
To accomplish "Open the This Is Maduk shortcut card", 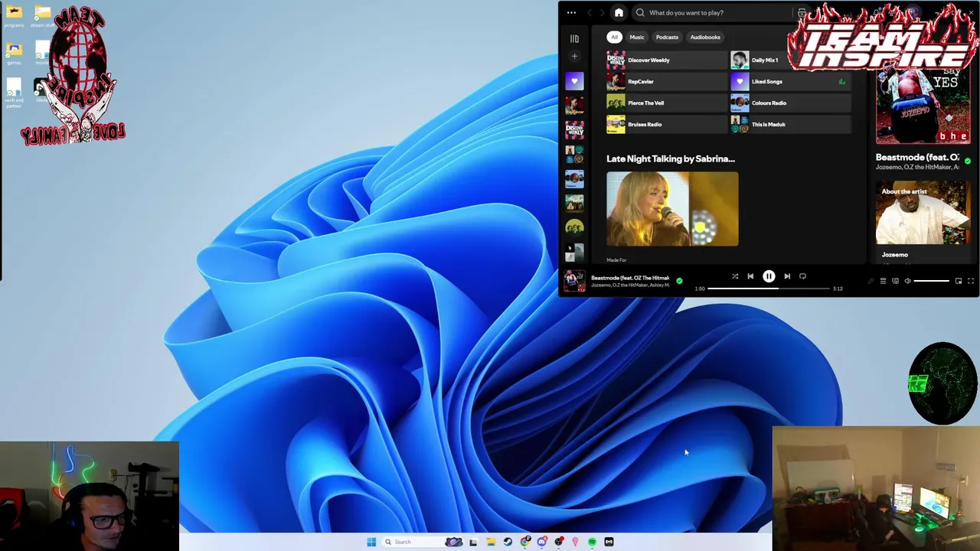I will tap(791, 124).
